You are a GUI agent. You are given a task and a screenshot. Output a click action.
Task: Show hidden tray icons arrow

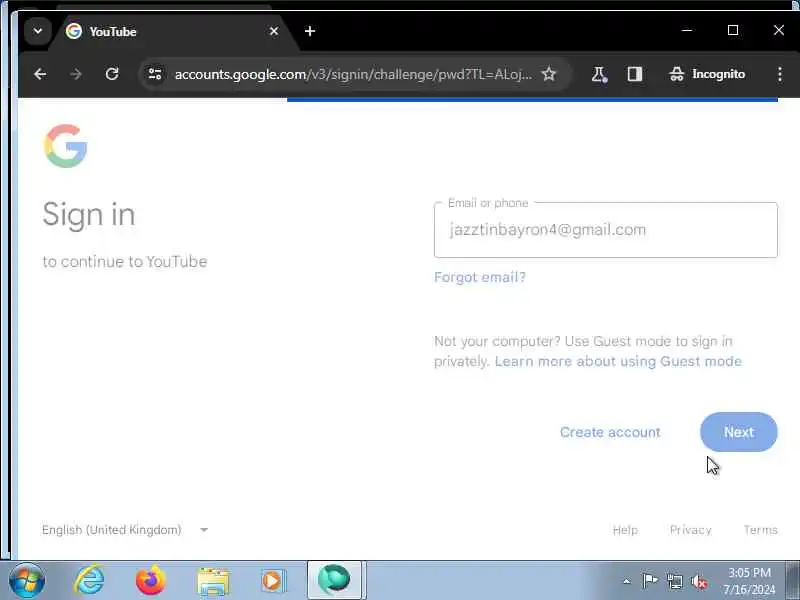(x=627, y=581)
